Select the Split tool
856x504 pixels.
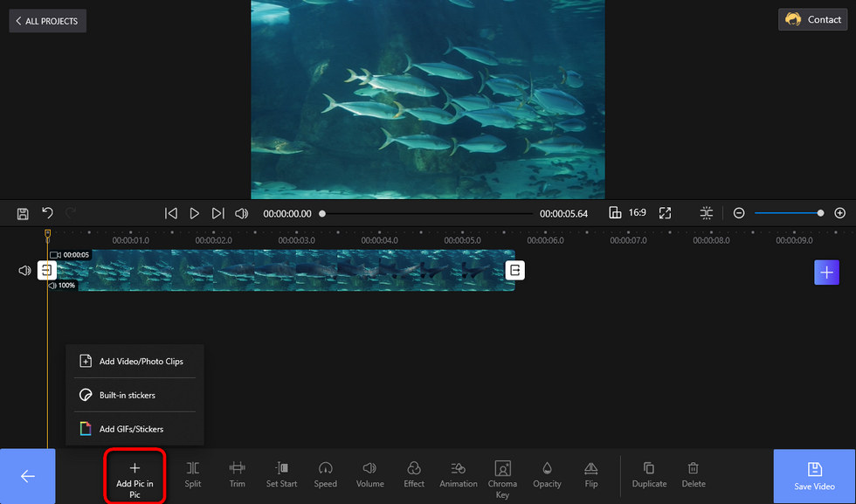tap(193, 474)
